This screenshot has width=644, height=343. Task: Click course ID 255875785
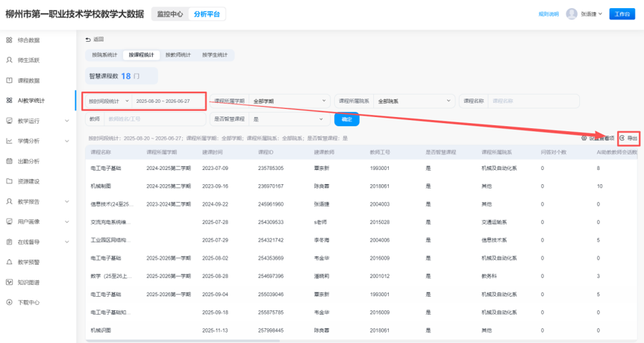271,312
